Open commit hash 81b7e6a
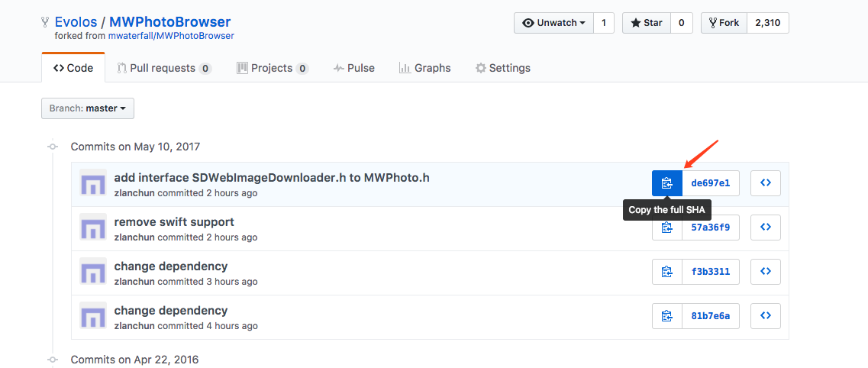This screenshot has width=868, height=368. pyautogui.click(x=711, y=316)
